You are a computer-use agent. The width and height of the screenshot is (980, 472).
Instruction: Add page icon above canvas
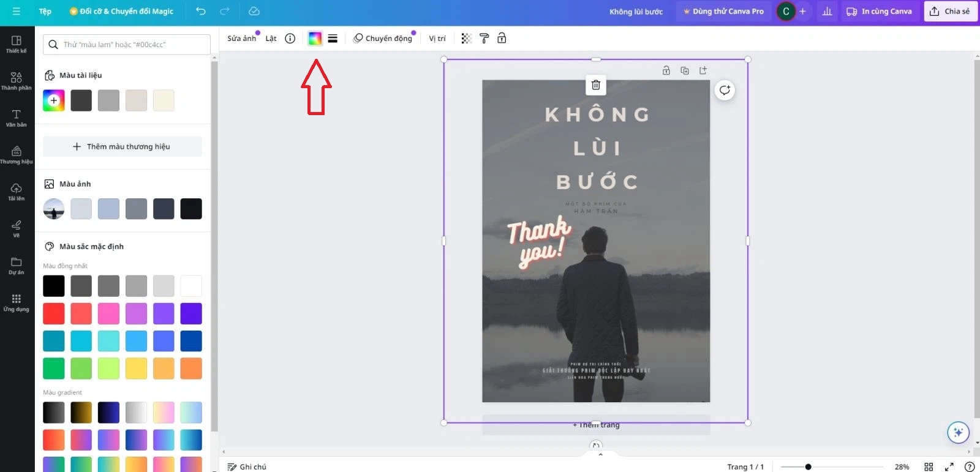click(703, 70)
